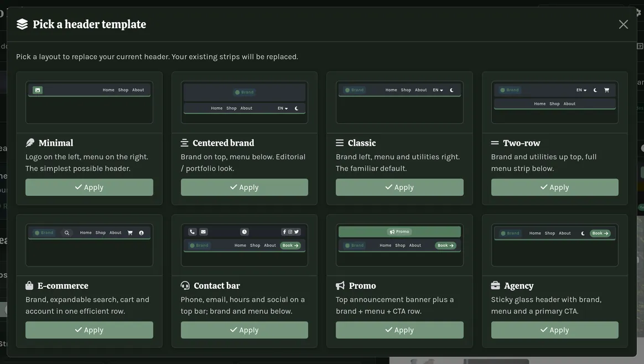644x364 pixels.
Task: Click 'Sticky glass header with brand' description
Action: click(x=546, y=299)
